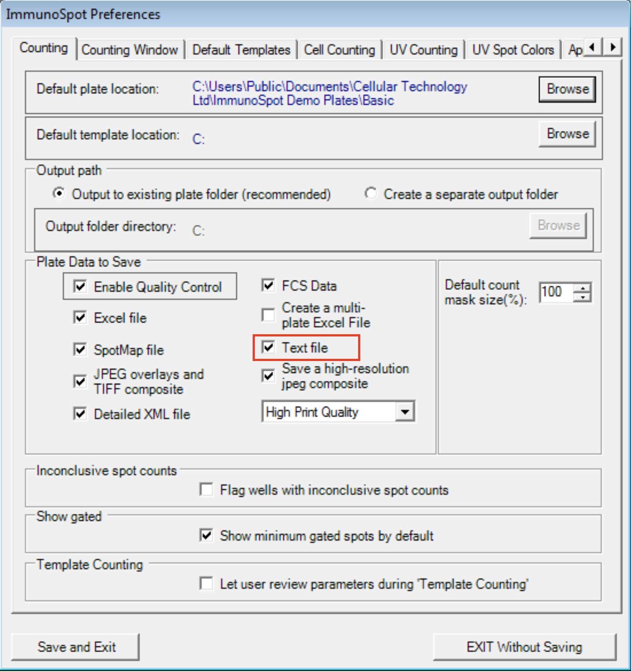The height and width of the screenshot is (672, 631).
Task: Uncheck the Excel file option
Action: [80, 317]
